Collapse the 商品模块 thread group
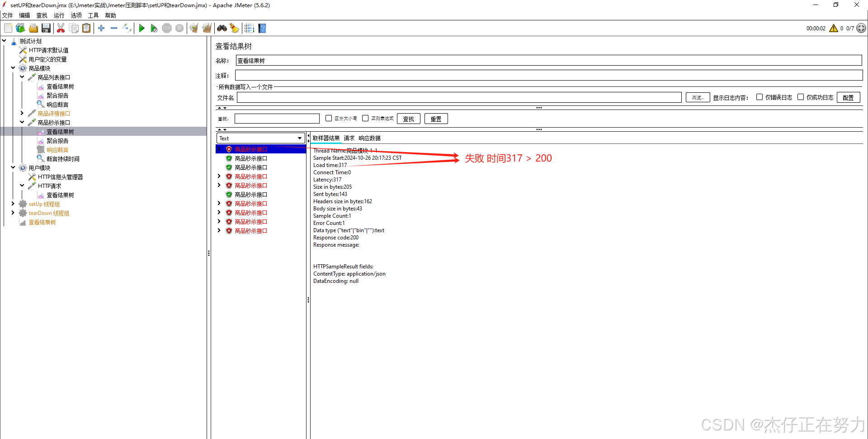Screen dimensions: 868x439 [x=13, y=68]
